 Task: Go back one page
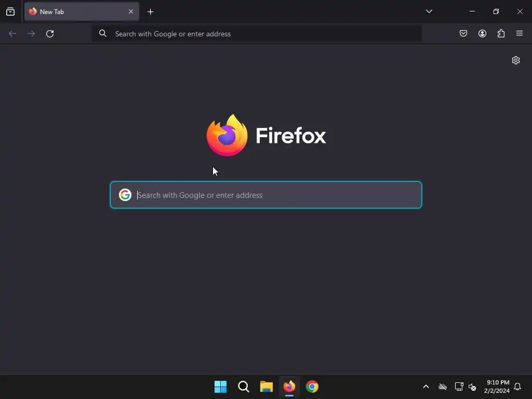[x=12, y=34]
